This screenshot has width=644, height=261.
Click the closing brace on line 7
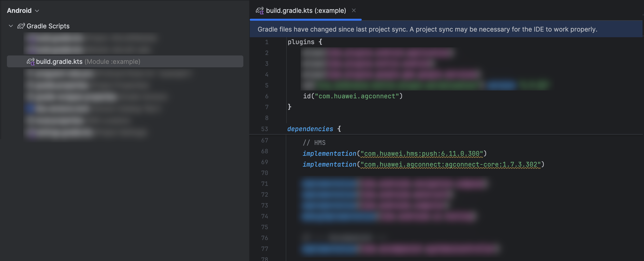click(x=289, y=107)
